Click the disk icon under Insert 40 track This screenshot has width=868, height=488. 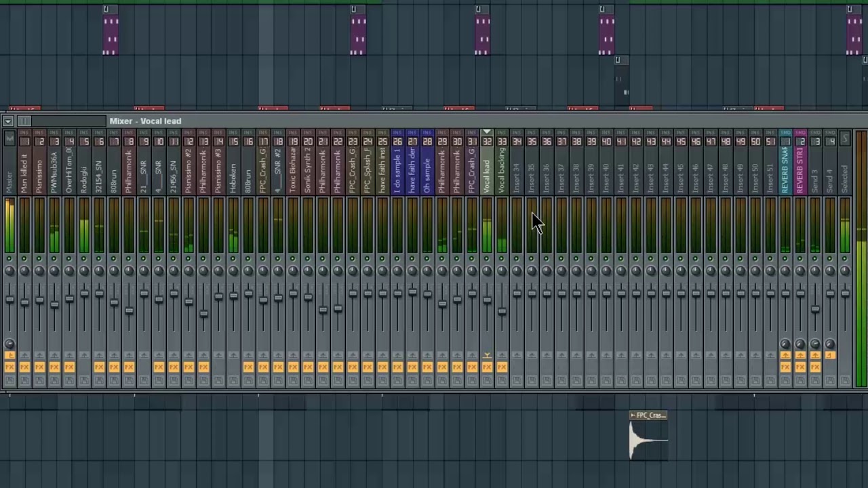tap(606, 380)
